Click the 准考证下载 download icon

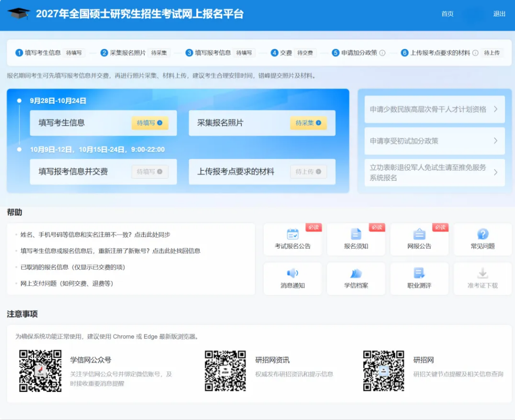click(x=482, y=273)
